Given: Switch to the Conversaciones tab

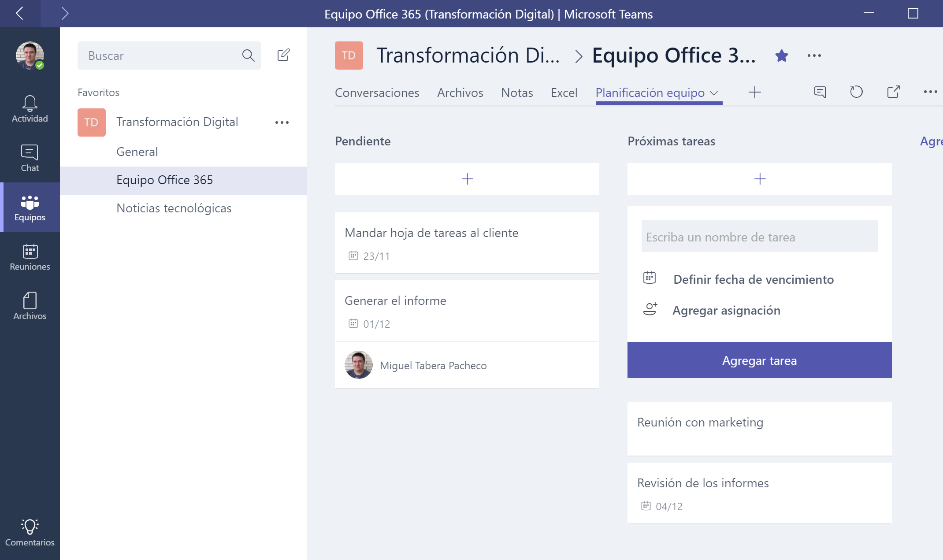Looking at the screenshot, I should coord(377,93).
